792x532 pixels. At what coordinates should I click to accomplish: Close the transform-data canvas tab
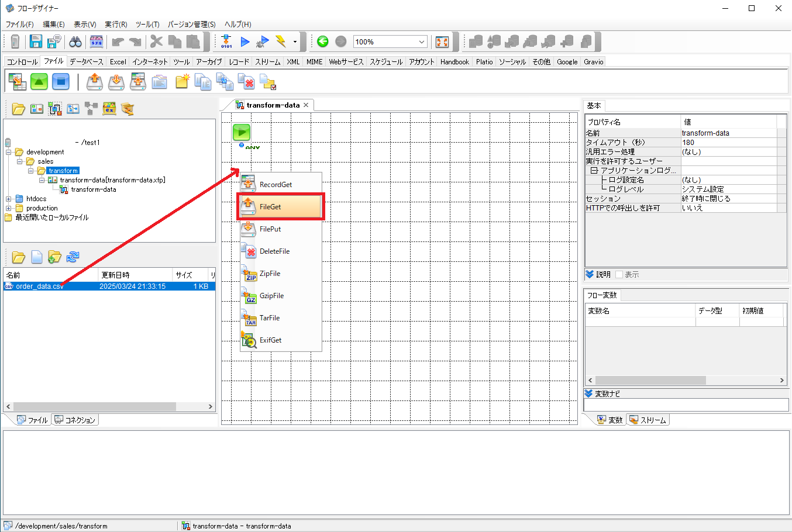click(x=306, y=105)
